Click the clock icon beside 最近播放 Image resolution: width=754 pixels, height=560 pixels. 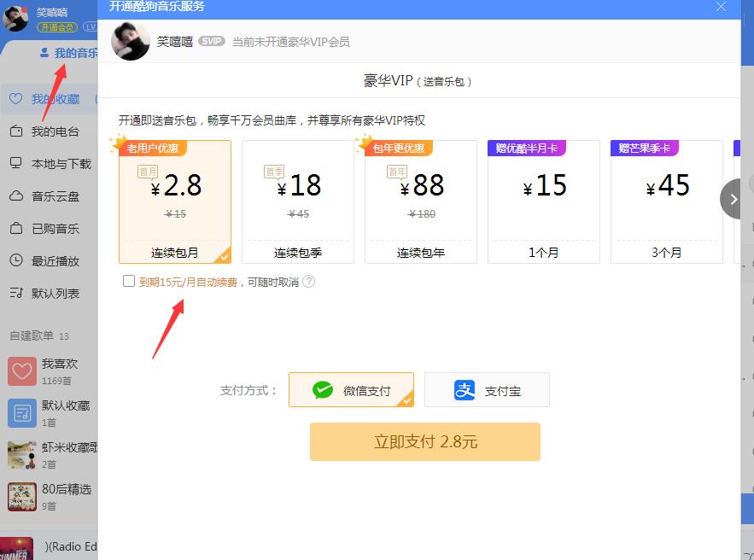[16, 260]
